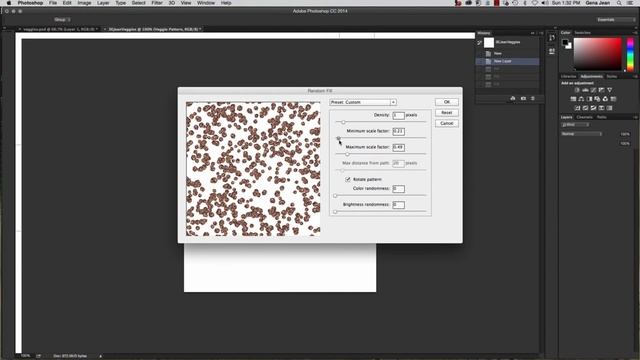This screenshot has height=360, width=640.
Task: Switch to the Paths tab
Action: click(602, 117)
